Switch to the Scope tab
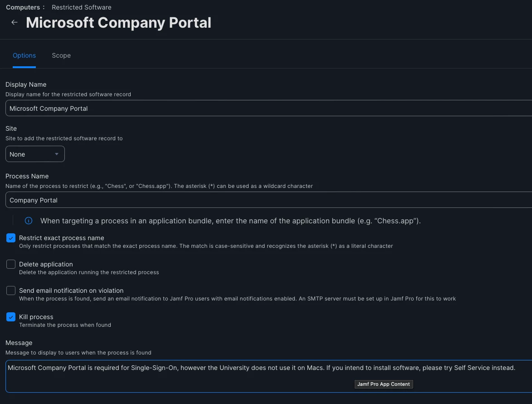Viewport: 532px width, 404px height. coord(61,55)
